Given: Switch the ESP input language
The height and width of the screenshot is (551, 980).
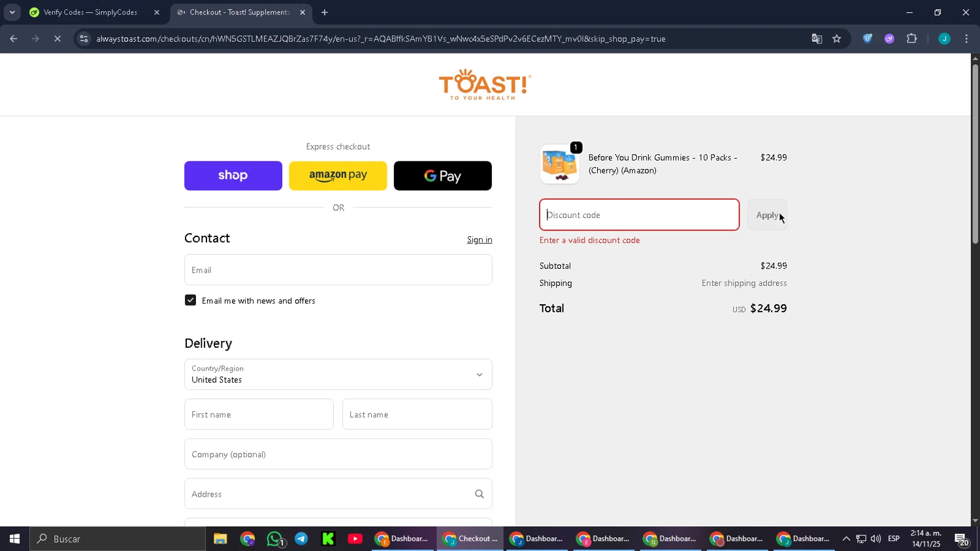Looking at the screenshot, I should click(x=894, y=539).
